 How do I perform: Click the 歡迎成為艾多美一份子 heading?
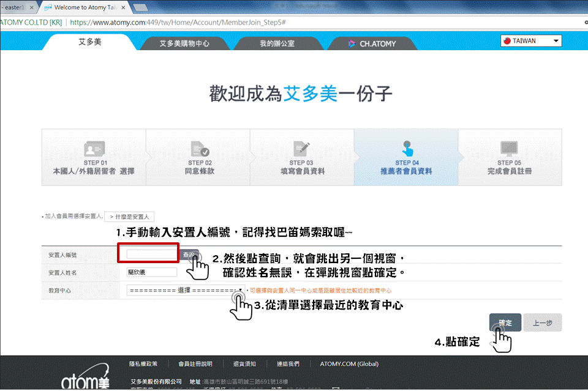[x=301, y=94]
